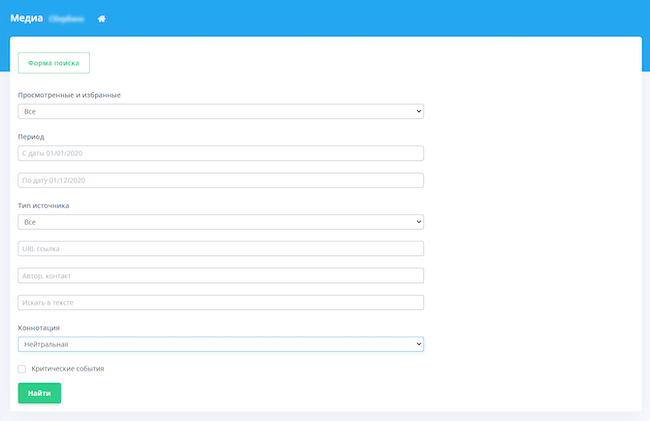
Task: Focus the С даты start date field
Action: (221, 153)
